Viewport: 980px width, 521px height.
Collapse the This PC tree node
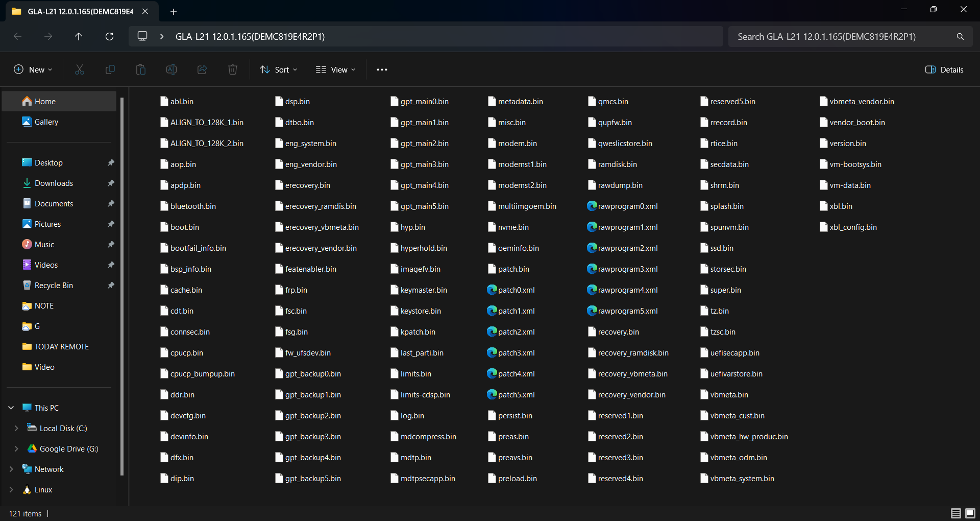[x=11, y=408]
